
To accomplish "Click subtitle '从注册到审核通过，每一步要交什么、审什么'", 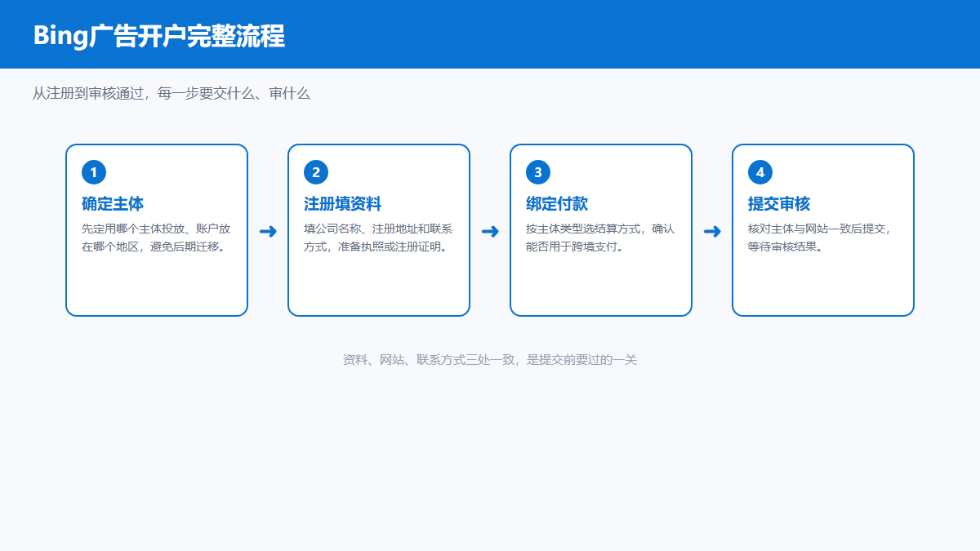I will tap(171, 94).
